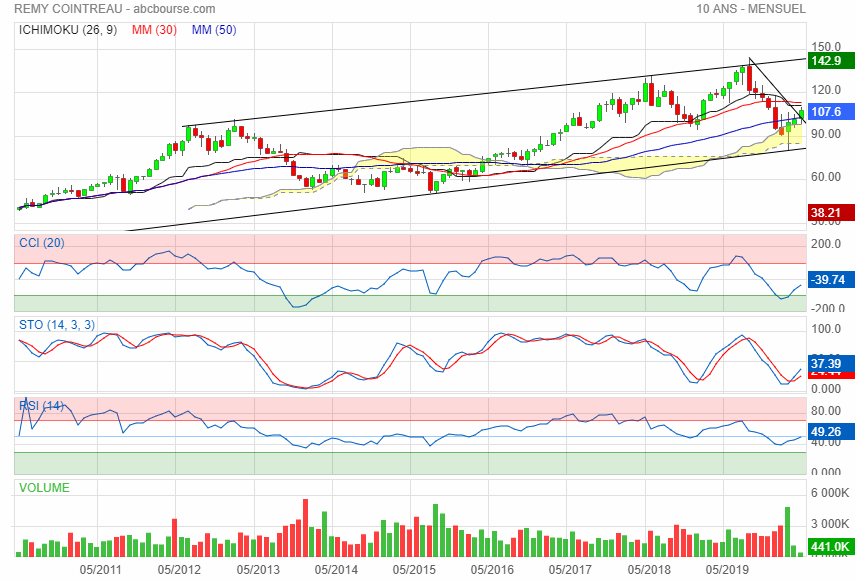855x580 pixels.
Task: Click the 05/2014 date axis label
Action: pos(336,570)
